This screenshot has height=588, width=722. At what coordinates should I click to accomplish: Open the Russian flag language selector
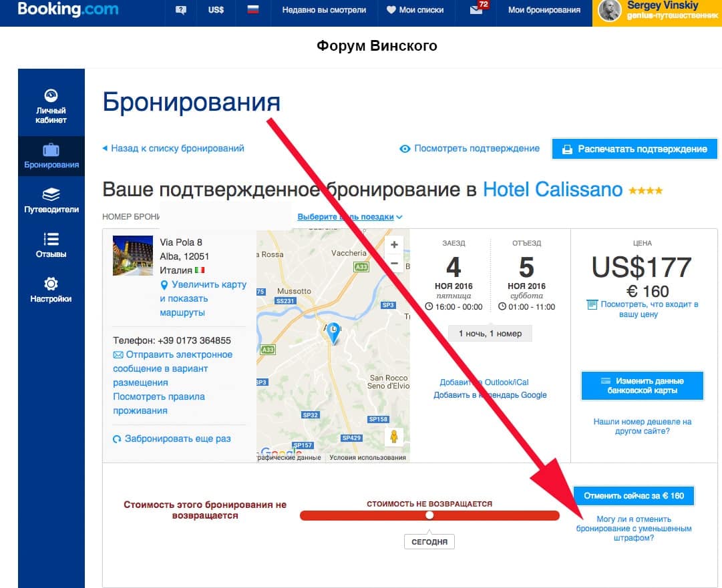(252, 11)
